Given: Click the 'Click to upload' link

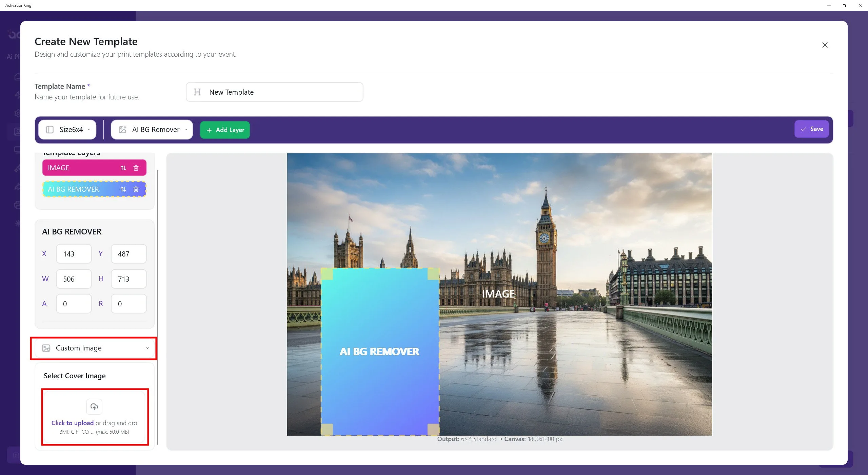Looking at the screenshot, I should (73, 423).
